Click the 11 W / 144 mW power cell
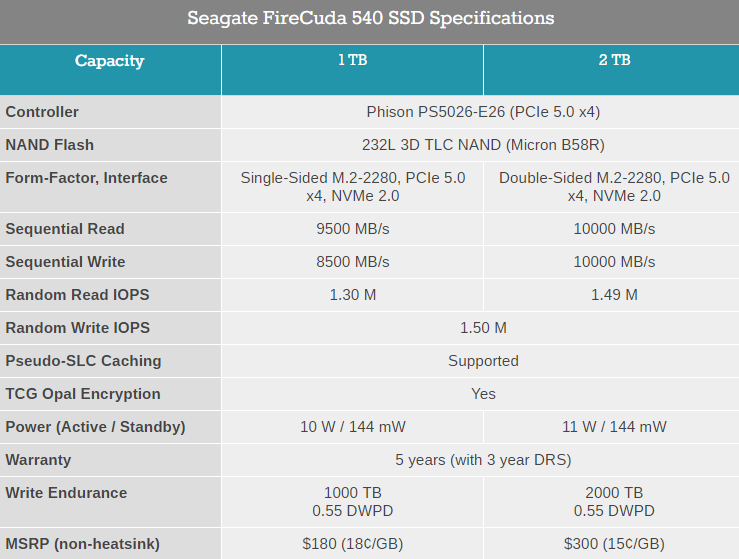The height and width of the screenshot is (559, 739). pos(614,427)
